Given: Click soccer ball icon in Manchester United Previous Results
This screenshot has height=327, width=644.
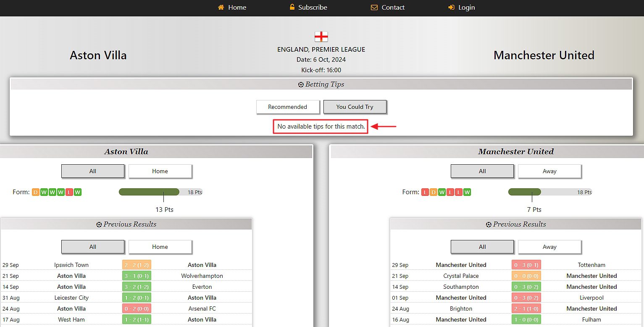Looking at the screenshot, I should click(489, 224).
